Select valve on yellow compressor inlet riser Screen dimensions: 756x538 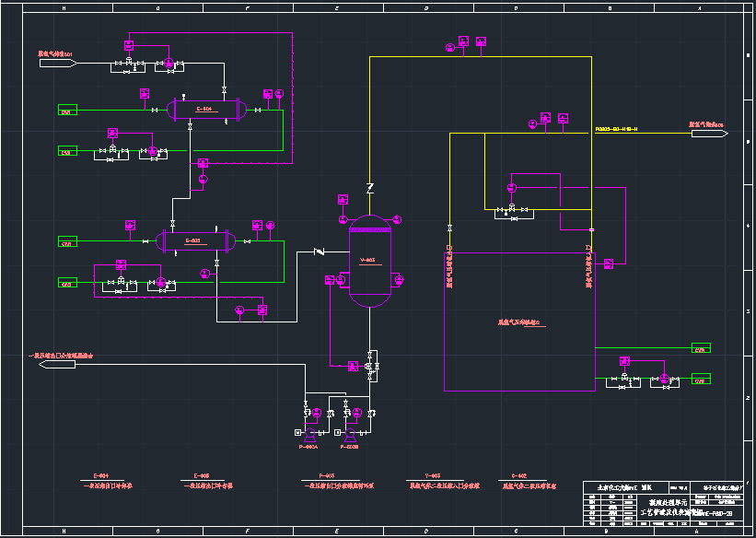click(x=450, y=228)
